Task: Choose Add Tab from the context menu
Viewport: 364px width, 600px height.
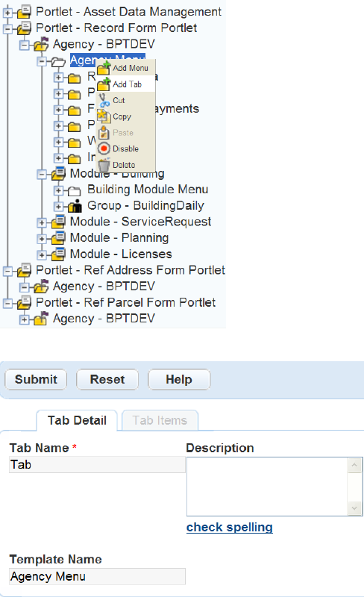Action: click(x=125, y=84)
